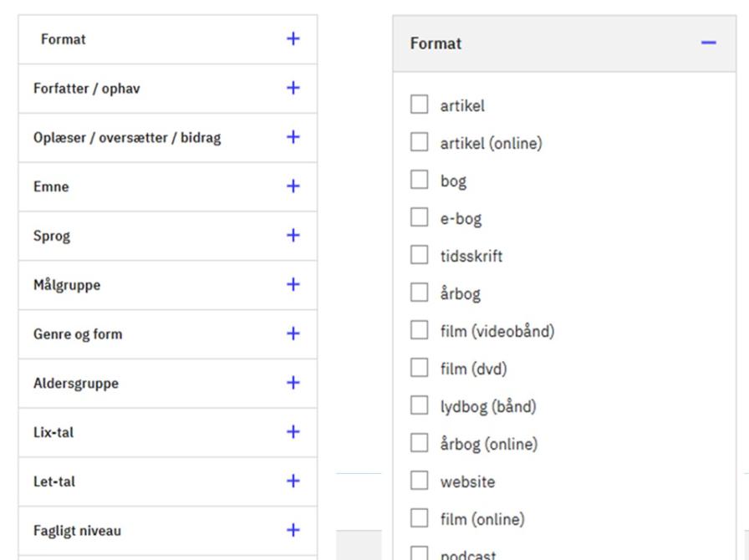
Task: Tick the bog checkbox
Action: click(419, 181)
